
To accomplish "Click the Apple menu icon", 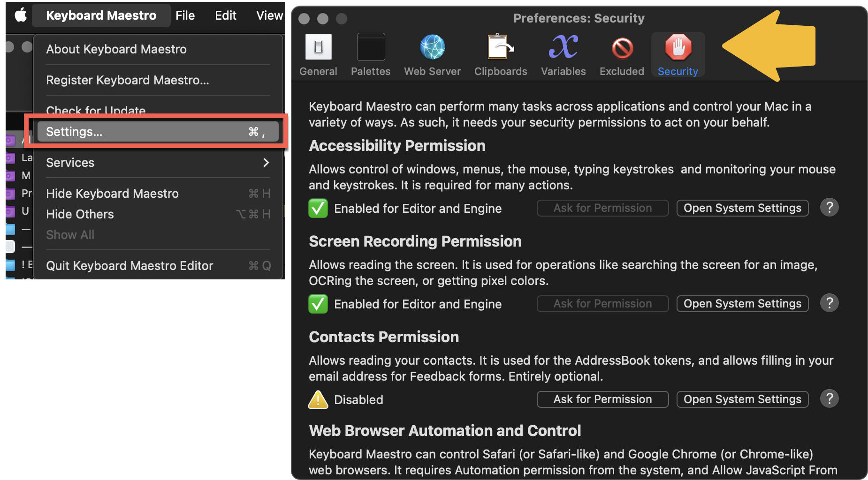I will (x=21, y=15).
